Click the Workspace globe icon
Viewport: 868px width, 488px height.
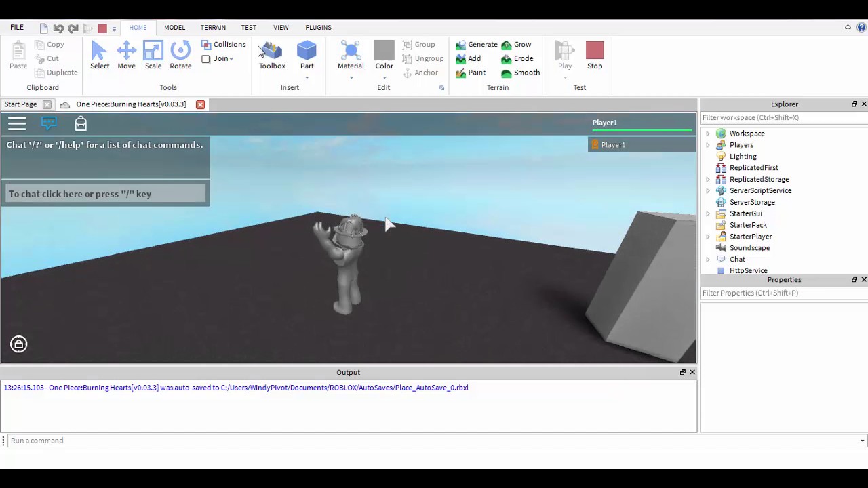point(722,134)
